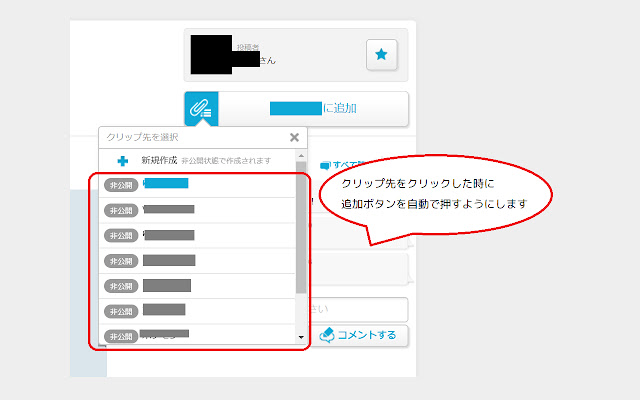This screenshot has height=400, width=640.
Task: Click the clip list scrollbar thumb
Action: pyautogui.click(x=301, y=227)
